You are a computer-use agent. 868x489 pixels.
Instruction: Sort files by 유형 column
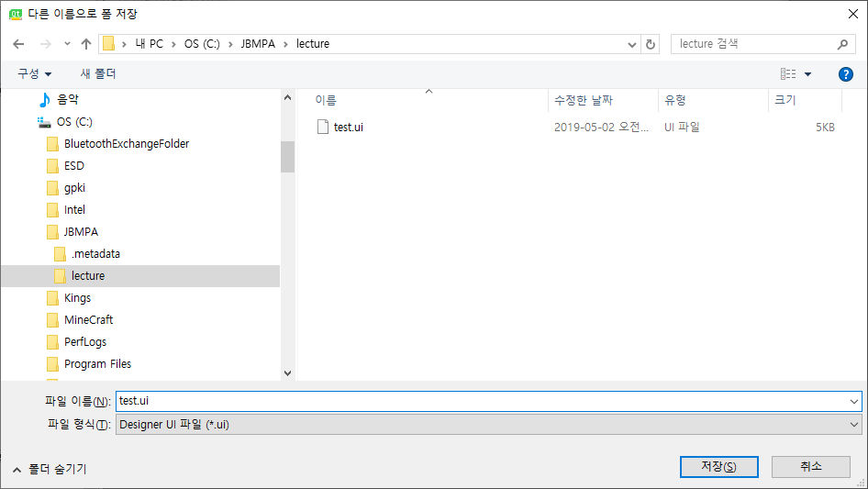click(674, 100)
